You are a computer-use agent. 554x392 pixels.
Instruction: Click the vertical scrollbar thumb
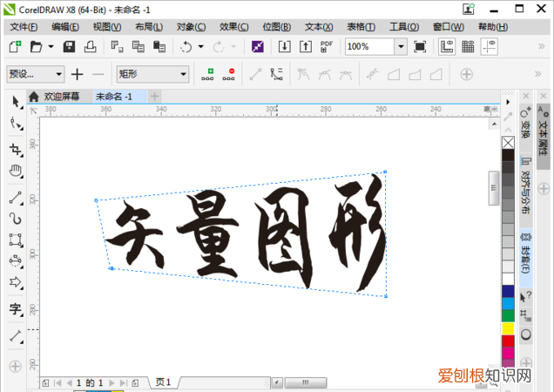click(x=494, y=187)
